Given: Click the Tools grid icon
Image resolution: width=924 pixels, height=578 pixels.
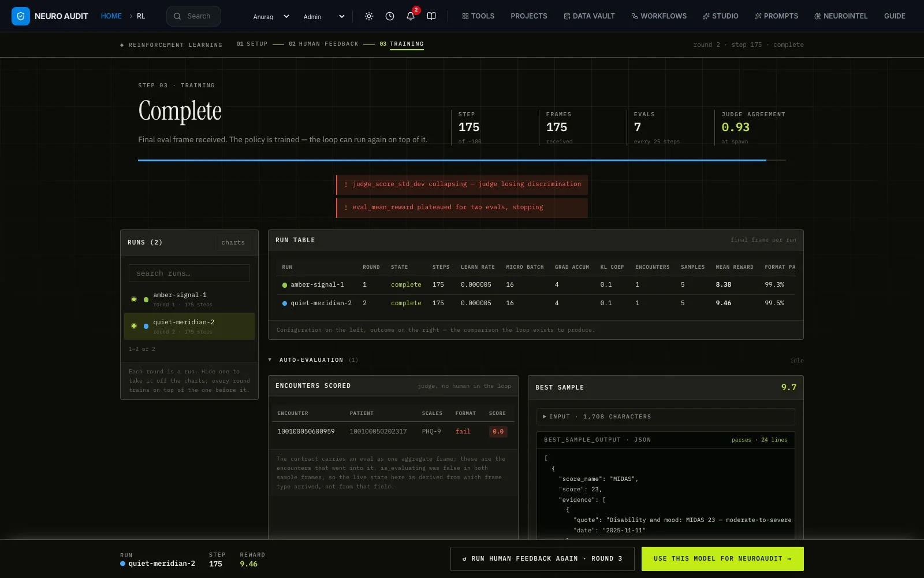Looking at the screenshot, I should tap(465, 16).
